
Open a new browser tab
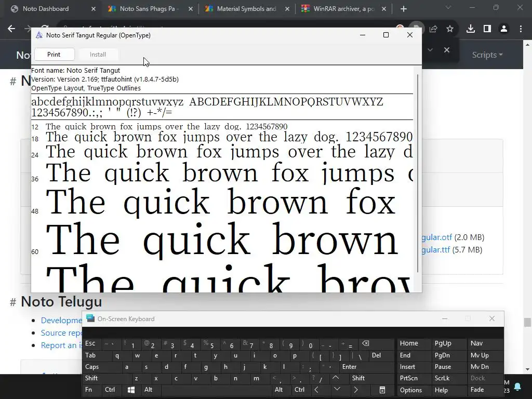(x=403, y=9)
